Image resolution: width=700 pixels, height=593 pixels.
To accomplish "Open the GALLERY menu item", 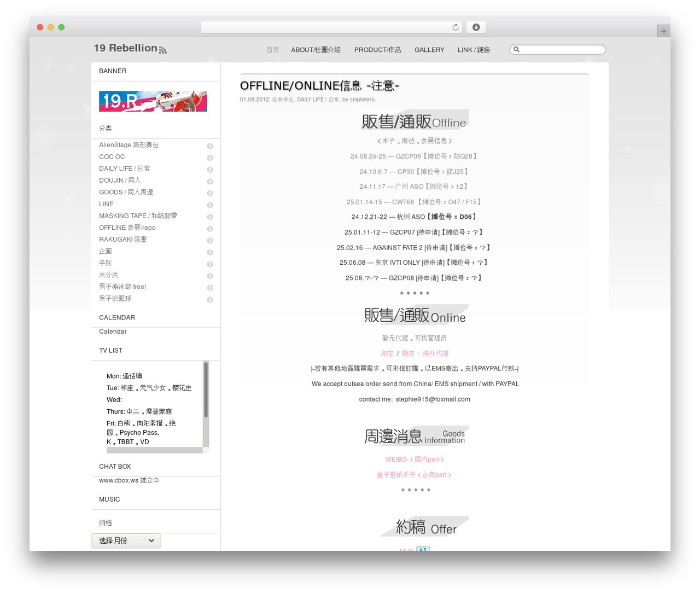I will pos(429,50).
